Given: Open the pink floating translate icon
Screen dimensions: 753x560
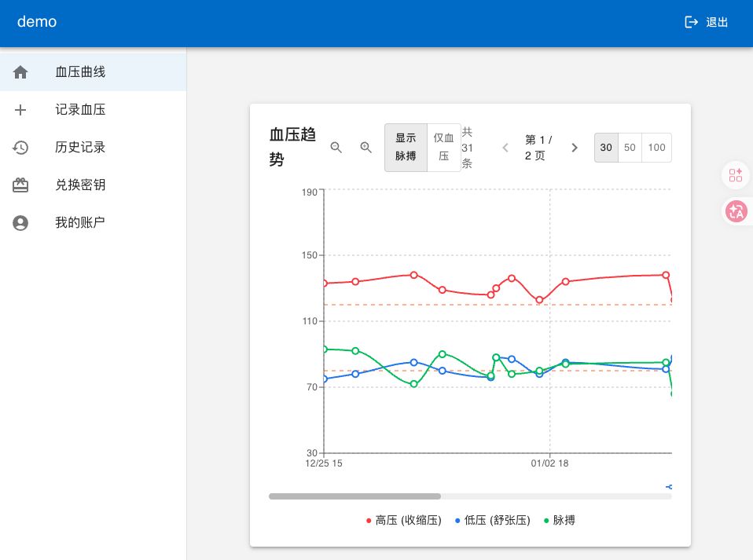Looking at the screenshot, I should 736,210.
